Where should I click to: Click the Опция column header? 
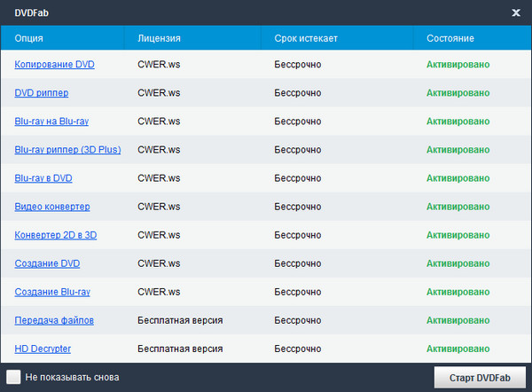pyautogui.click(x=29, y=39)
